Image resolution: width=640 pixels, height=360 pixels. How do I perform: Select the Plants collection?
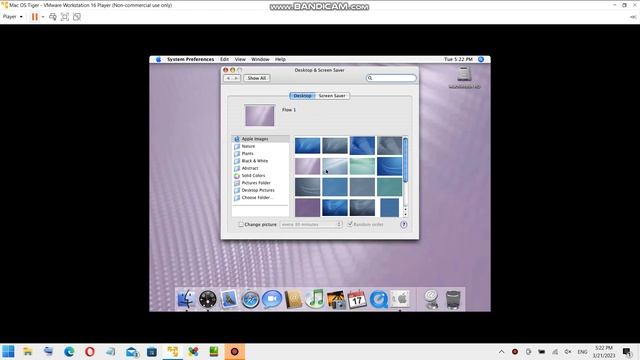(260, 153)
